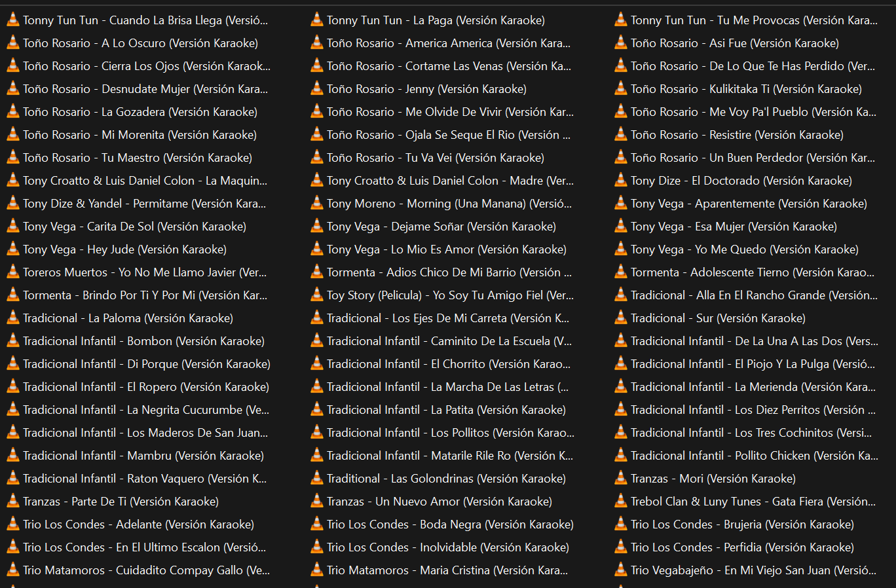Screen dimensions: 896x588
Task: Select Tradicional Infantil - Pollito Chicken file
Action: point(754,456)
